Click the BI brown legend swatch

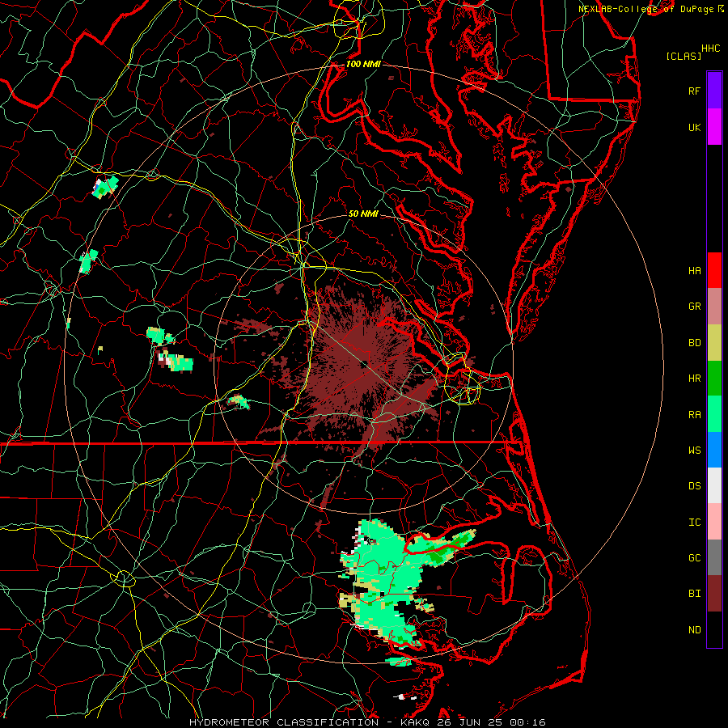[x=714, y=594]
